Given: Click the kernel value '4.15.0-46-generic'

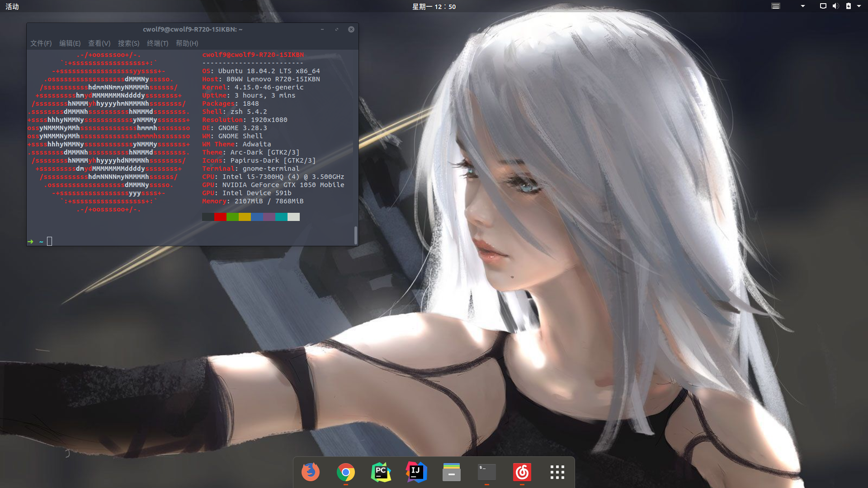Looking at the screenshot, I should click(x=269, y=87).
